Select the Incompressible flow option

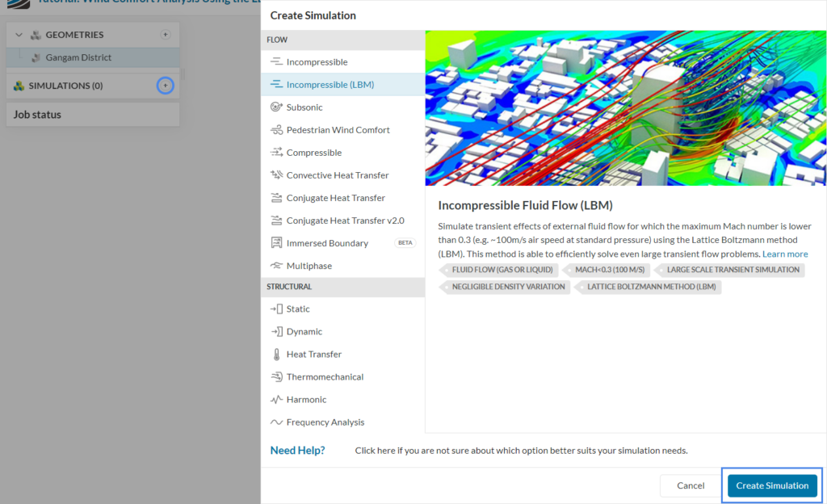click(x=314, y=61)
